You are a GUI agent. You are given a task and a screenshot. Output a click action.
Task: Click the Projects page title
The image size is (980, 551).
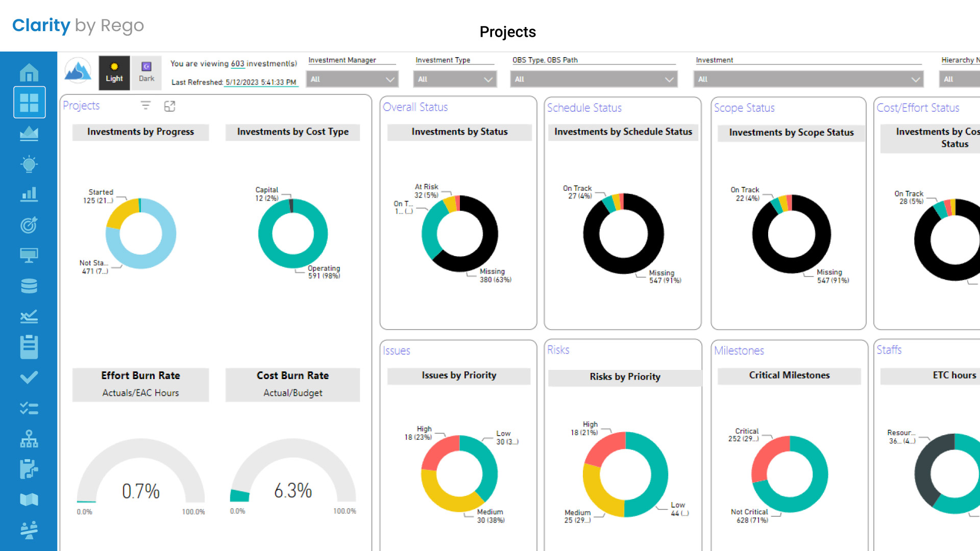[x=507, y=32]
